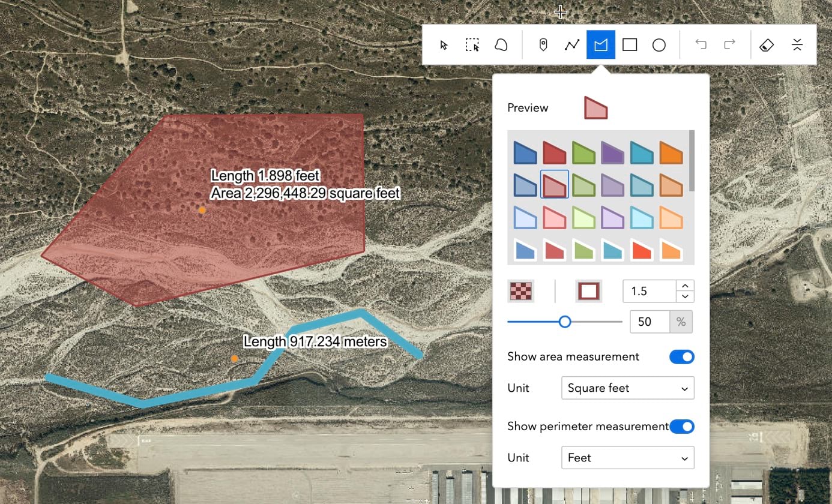Choose the circle draw tool
The width and height of the screenshot is (832, 504).
pos(659,45)
